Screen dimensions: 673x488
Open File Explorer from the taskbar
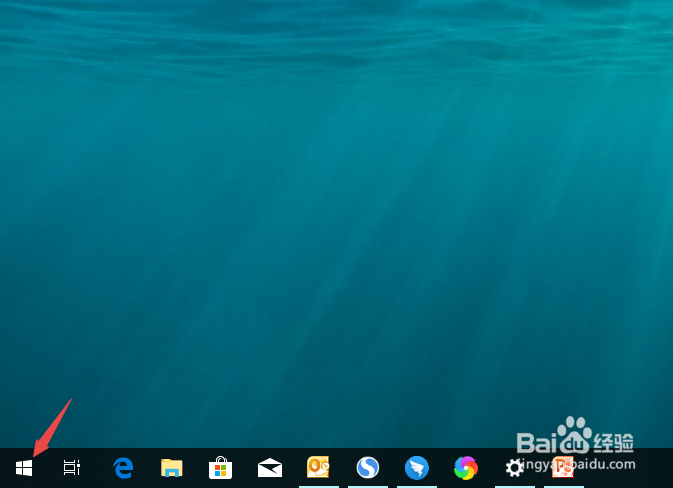pyautogui.click(x=172, y=468)
